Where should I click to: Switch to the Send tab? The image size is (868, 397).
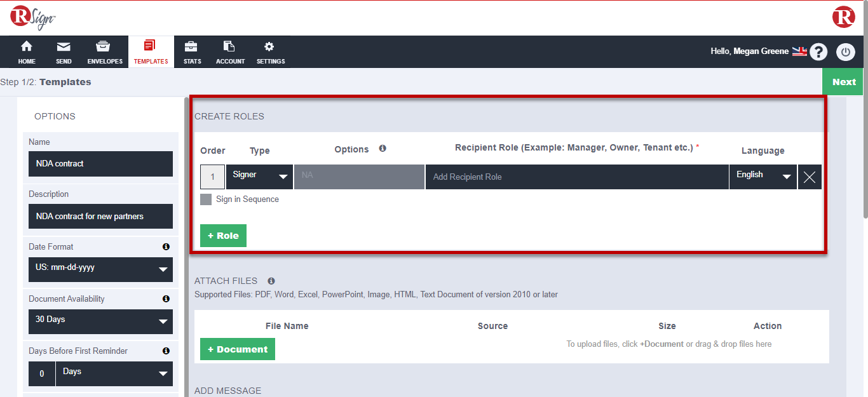click(x=63, y=51)
